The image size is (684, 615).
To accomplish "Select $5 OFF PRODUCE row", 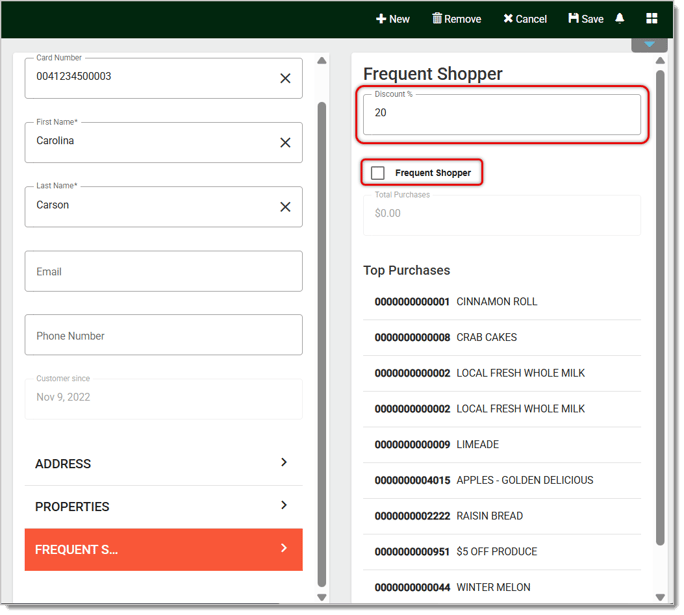I will pos(502,552).
